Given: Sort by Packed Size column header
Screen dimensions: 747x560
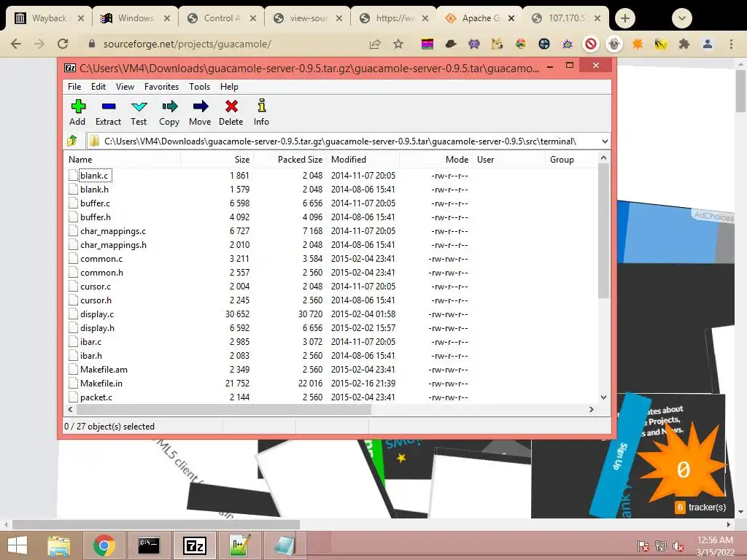Looking at the screenshot, I should tap(290, 160).
